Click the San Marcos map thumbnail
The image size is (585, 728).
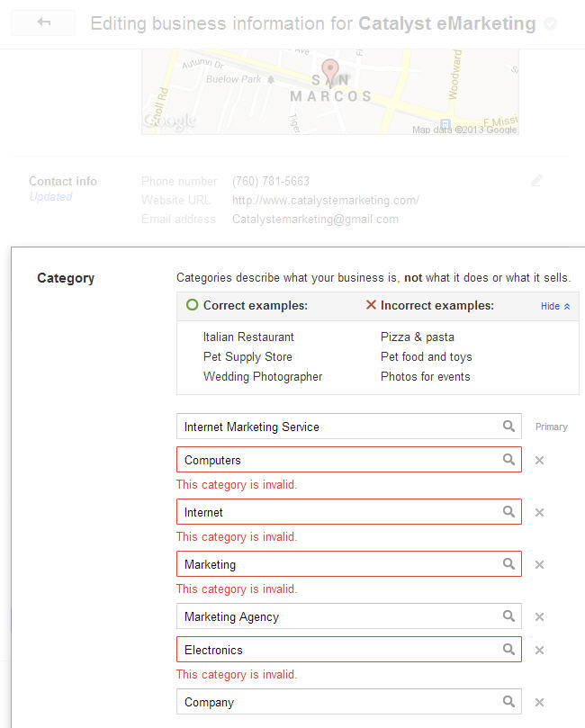[330, 92]
